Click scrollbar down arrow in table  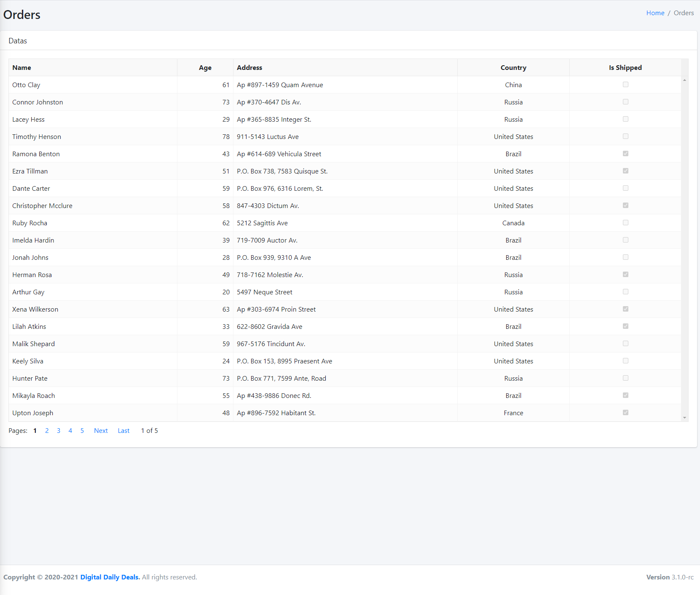[684, 418]
